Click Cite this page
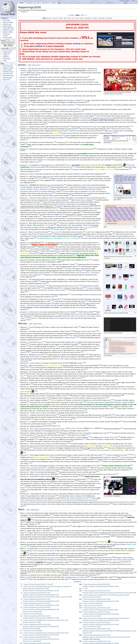This screenshot has height=644, width=138. [x=8, y=78]
